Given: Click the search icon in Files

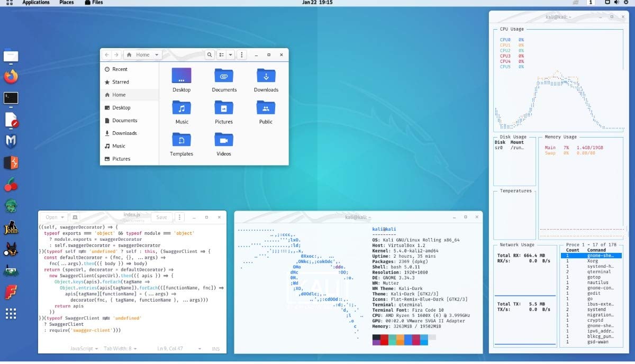Looking at the screenshot, I should tap(210, 55).
